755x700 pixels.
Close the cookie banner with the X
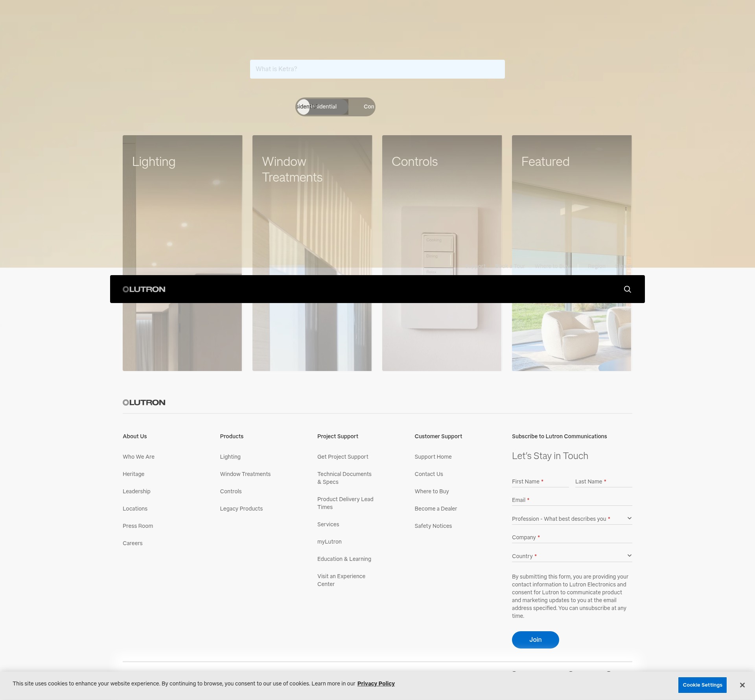[x=742, y=685]
